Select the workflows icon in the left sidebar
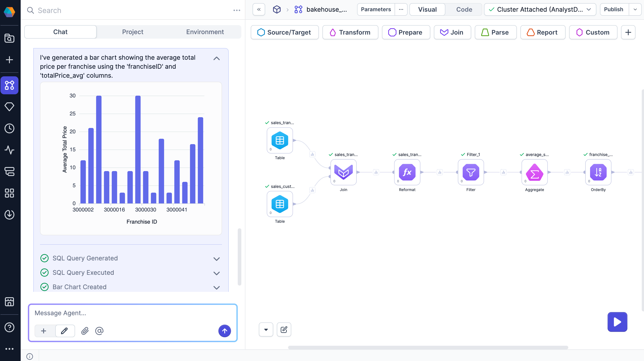644x361 pixels. pos(9,85)
